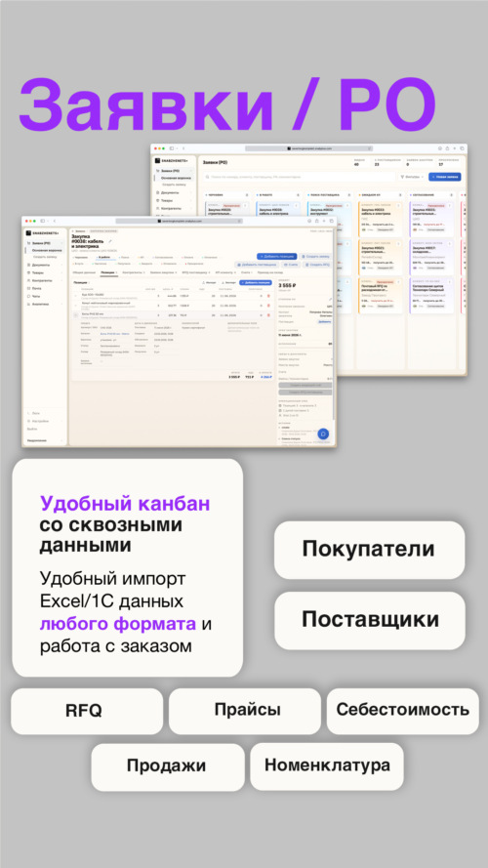Open Товары icon in front window sidebar
The width and height of the screenshot is (488, 868).
[x=28, y=273]
